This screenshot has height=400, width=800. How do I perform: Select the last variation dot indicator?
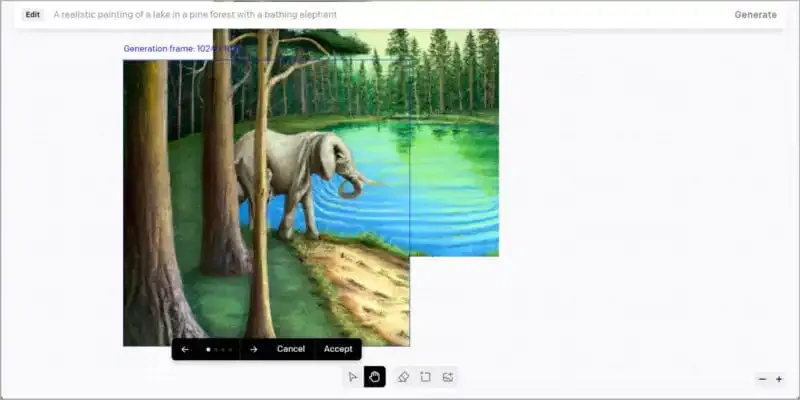pos(230,350)
